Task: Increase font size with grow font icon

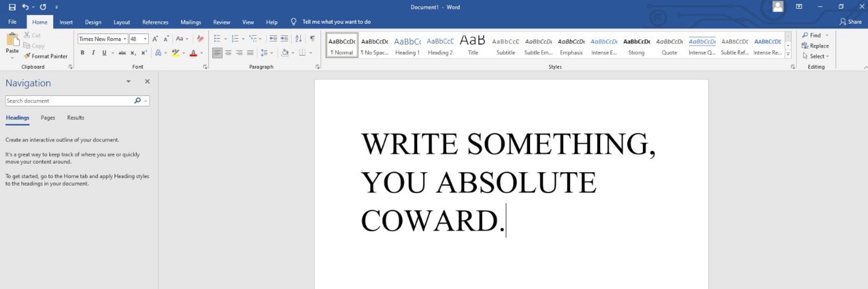Action: click(155, 39)
